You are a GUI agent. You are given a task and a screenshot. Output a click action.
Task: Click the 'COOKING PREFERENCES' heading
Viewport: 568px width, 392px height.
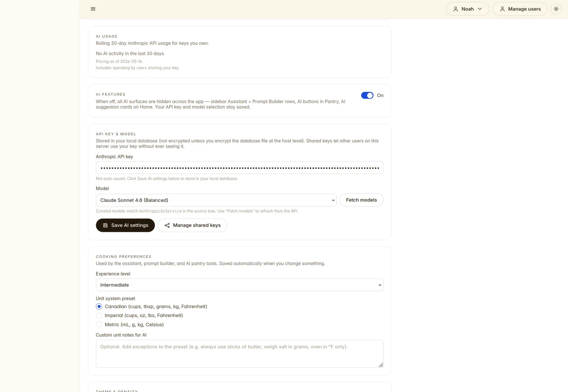124,257
